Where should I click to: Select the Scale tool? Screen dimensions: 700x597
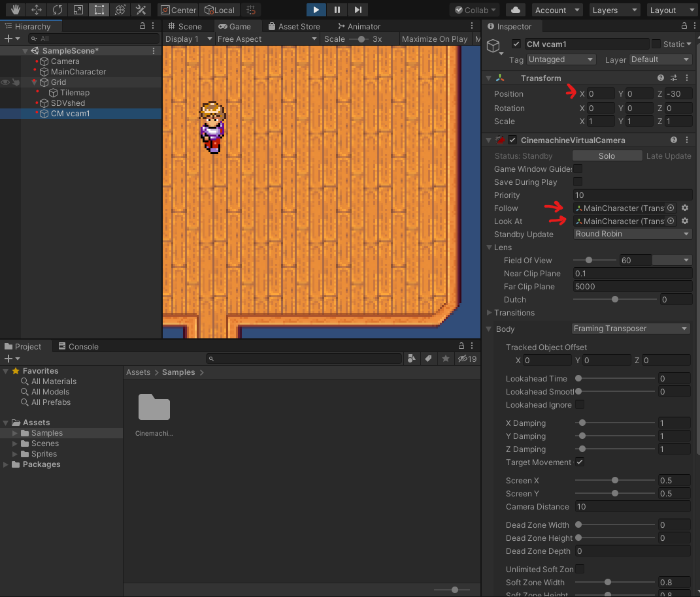click(78, 10)
